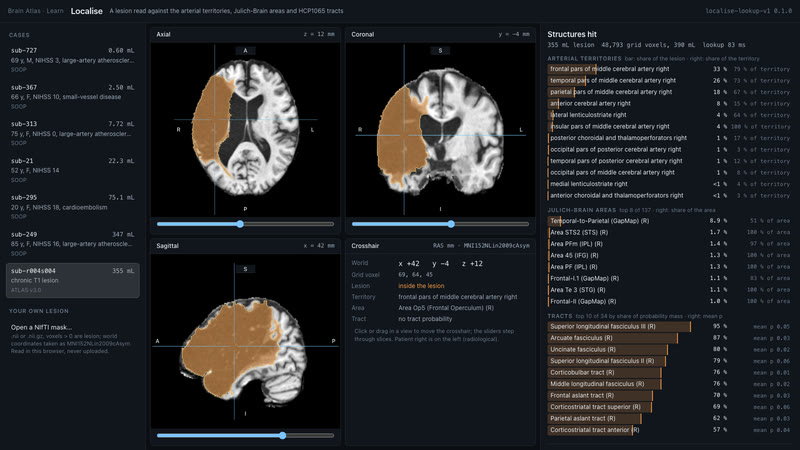The width and height of the screenshot is (800, 450).
Task: Click the Arcuate fasciculus (R) tract row
Action: [669, 338]
